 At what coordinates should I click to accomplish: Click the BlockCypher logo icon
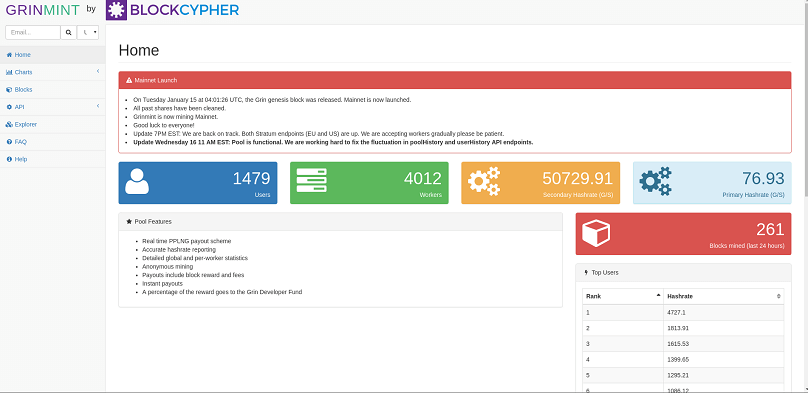coord(116,10)
